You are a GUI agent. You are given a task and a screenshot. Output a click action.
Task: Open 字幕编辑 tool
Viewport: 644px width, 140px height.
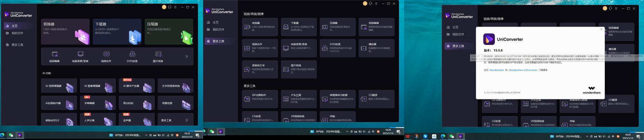pyautogui.click(x=98, y=103)
